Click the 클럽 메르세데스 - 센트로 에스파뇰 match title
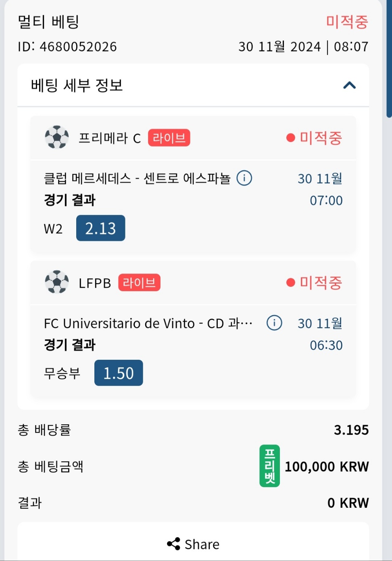The image size is (392, 561). 137,178
